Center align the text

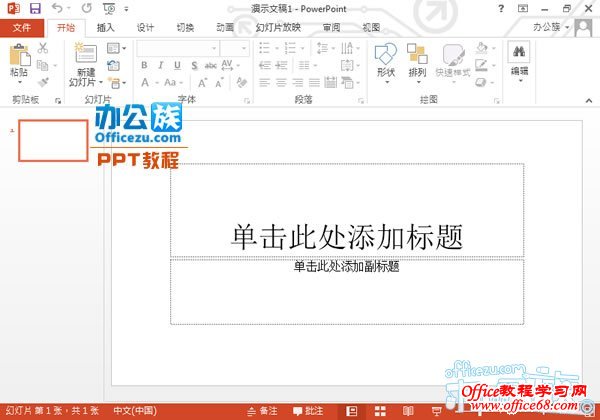(x=281, y=82)
